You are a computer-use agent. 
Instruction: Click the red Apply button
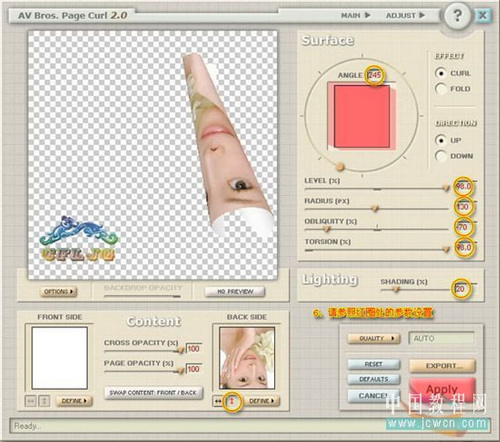coord(443,389)
